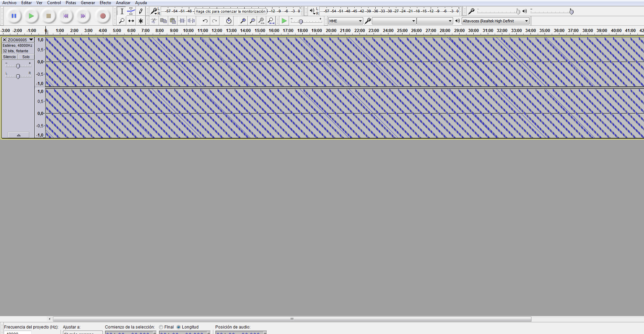Click the Zoom In magnifier icon
The width and height of the screenshot is (644, 334).
[243, 21]
